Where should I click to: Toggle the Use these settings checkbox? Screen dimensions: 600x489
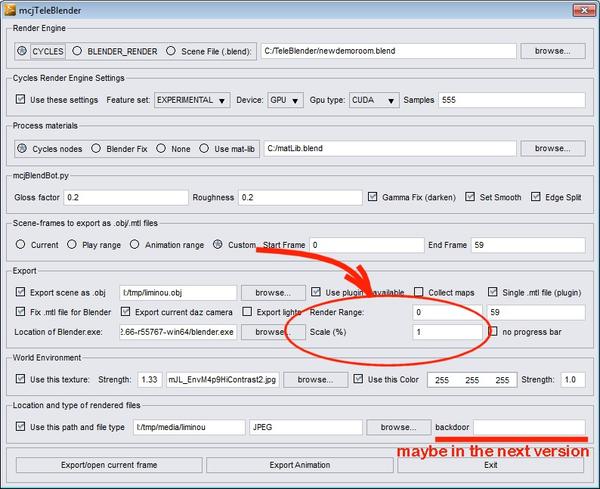(20, 99)
